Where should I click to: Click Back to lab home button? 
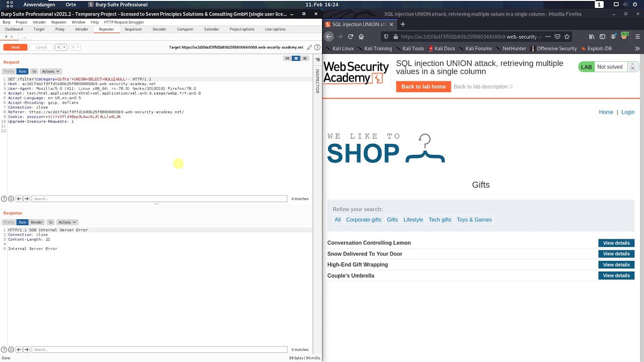424,86
